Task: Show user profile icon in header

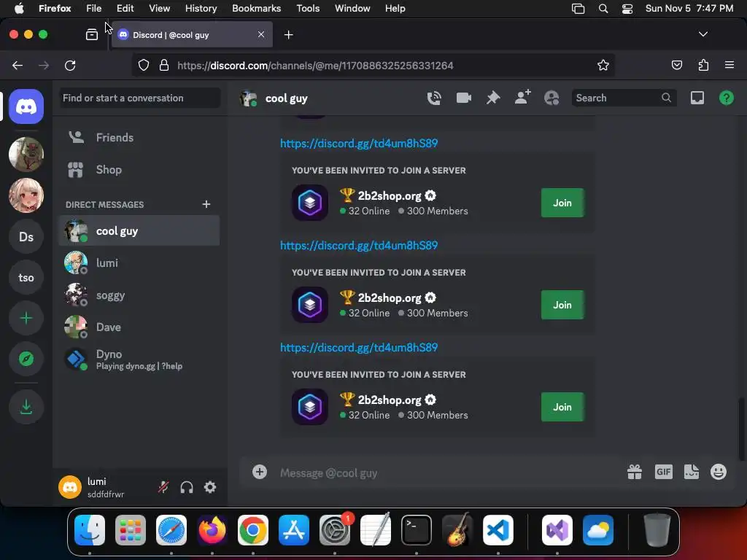Action: point(551,98)
